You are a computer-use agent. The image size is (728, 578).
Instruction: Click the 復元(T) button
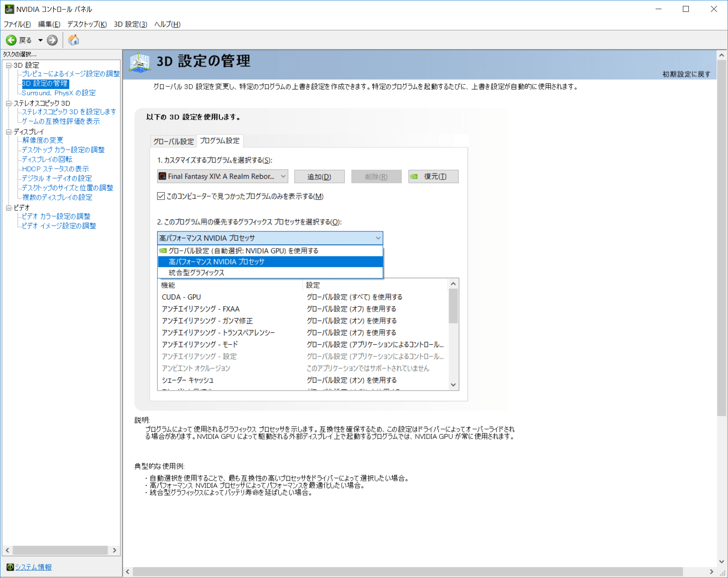pos(433,177)
